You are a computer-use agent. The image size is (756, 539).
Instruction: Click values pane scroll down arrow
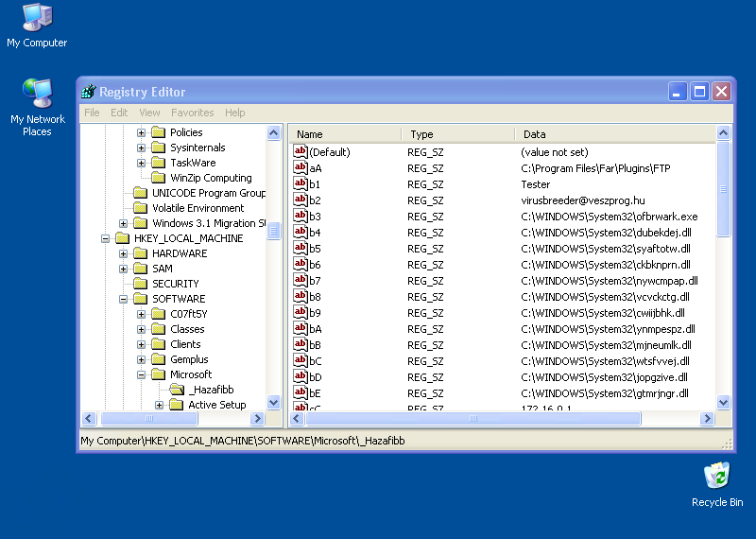tap(723, 402)
